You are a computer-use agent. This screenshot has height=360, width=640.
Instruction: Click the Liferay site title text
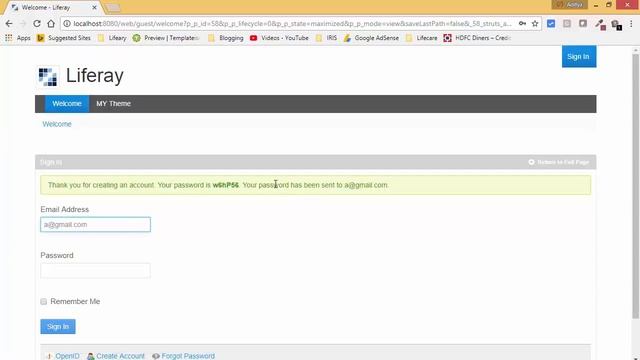click(x=95, y=76)
